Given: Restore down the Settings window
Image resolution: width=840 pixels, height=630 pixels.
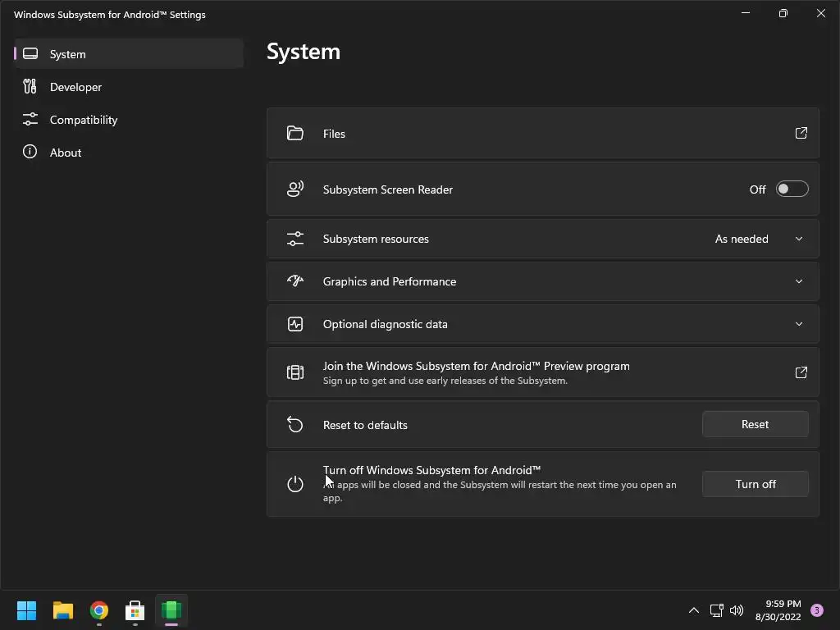Looking at the screenshot, I should (783, 13).
